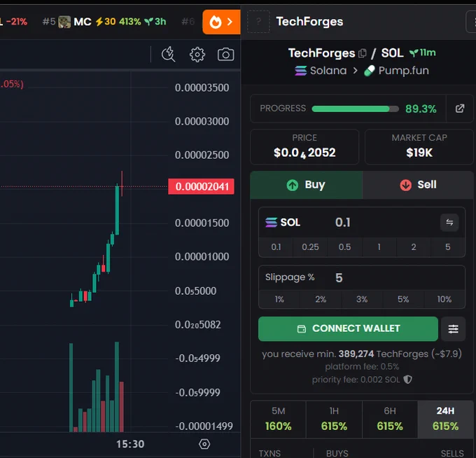The width and height of the screenshot is (476, 458).
Task: Click the 389,274 TechForges receive amount
Action: point(356,354)
